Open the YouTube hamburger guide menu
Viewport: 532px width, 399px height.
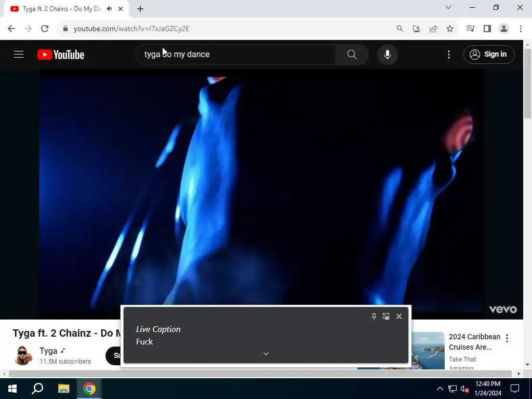(x=19, y=54)
